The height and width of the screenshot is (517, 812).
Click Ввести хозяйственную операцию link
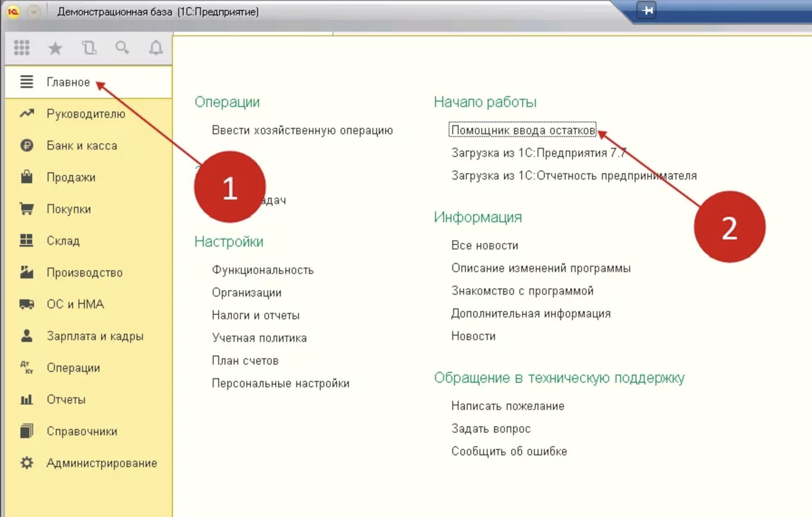tap(302, 130)
